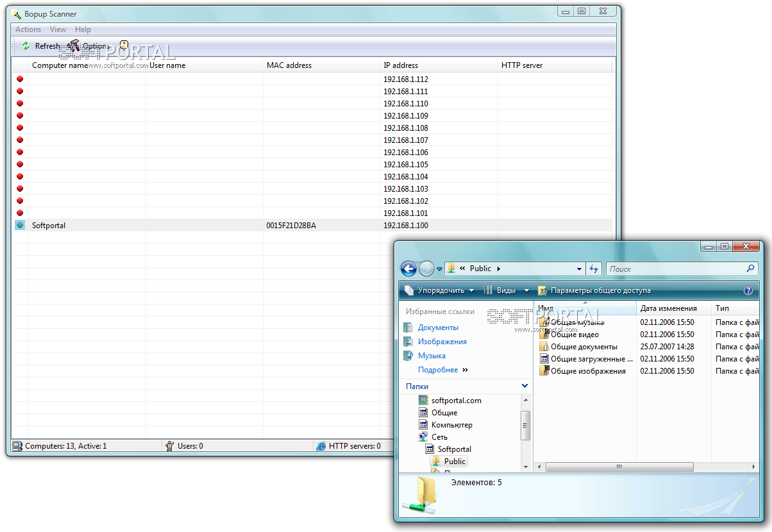Click the red status icon for 192.168.1.105
The image size is (772, 532).
pyautogui.click(x=20, y=164)
